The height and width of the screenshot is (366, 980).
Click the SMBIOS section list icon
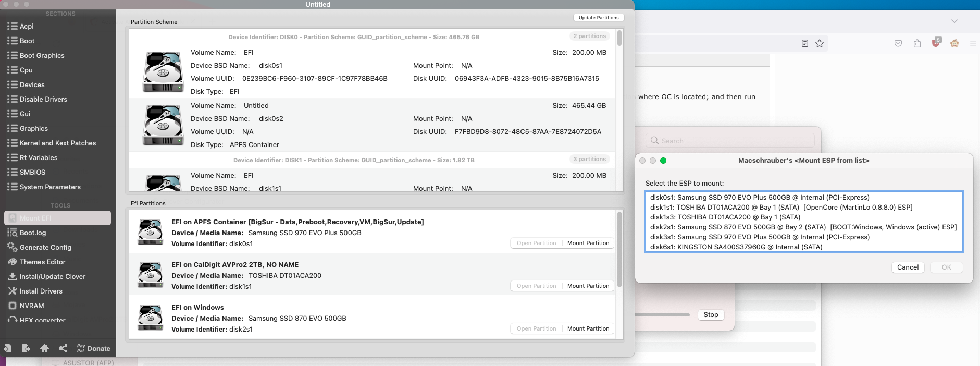tap(13, 172)
